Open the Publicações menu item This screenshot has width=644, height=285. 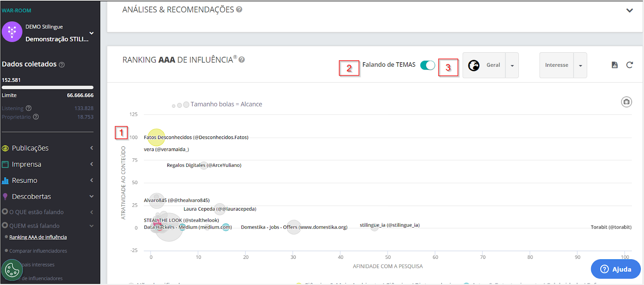(30, 148)
